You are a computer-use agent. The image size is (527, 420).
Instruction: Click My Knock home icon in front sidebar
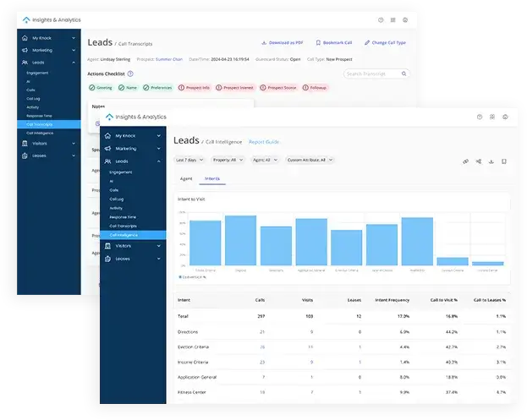click(x=107, y=136)
